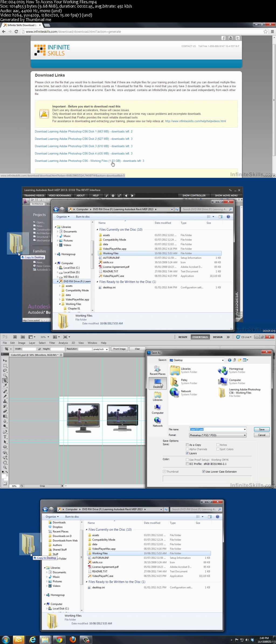
Task: Launch Bridge with the Br icon
Action: 15,337
